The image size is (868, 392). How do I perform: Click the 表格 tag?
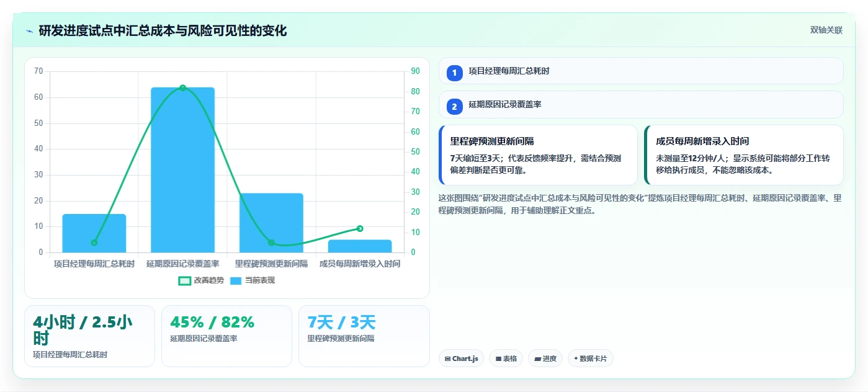tap(506, 359)
